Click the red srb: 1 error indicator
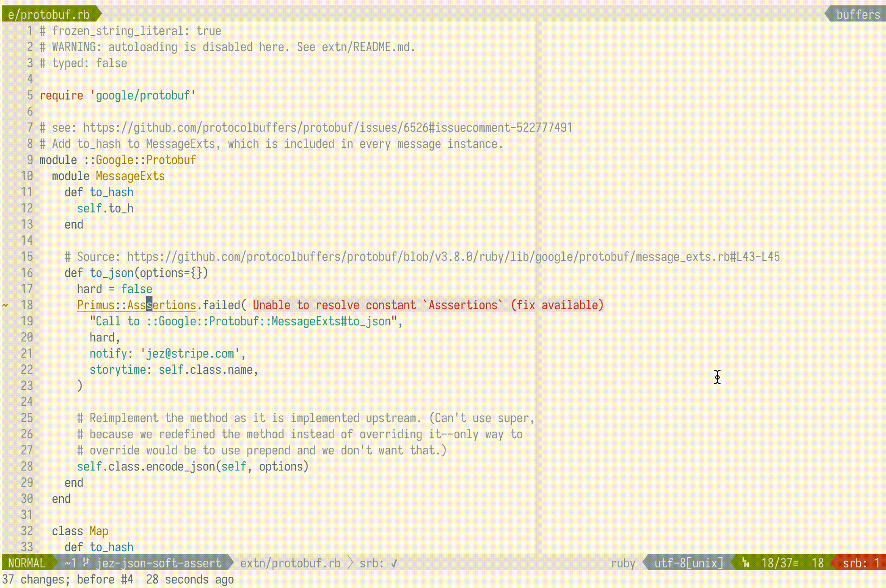The width and height of the screenshot is (886, 588). pos(860,563)
